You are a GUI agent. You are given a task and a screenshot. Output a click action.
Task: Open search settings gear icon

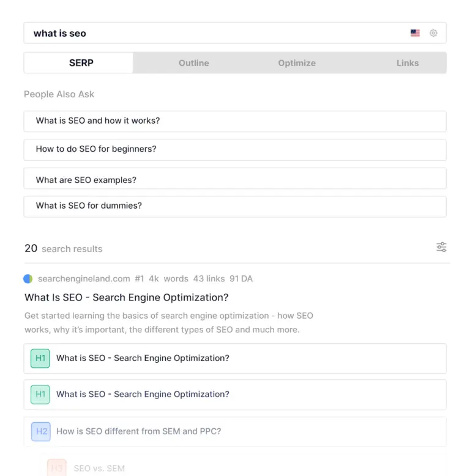[x=433, y=33]
